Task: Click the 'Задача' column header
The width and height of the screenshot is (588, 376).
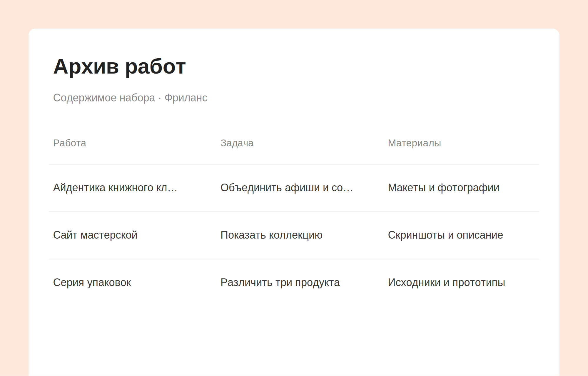Action: coord(237,143)
